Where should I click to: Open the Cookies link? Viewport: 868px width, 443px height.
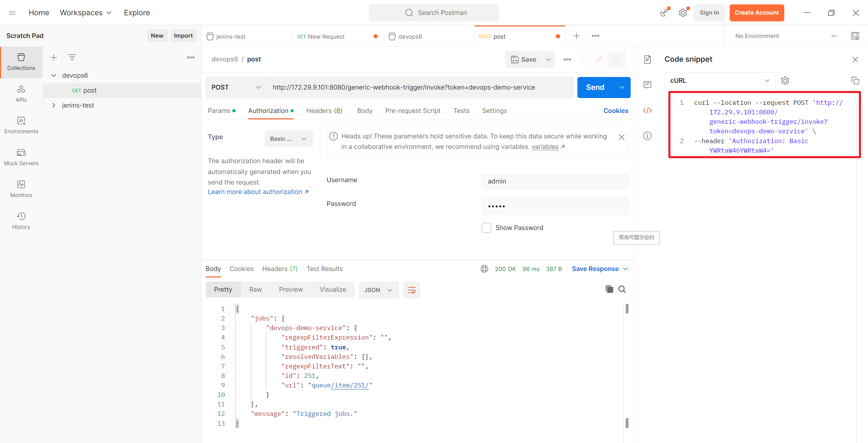(616, 111)
